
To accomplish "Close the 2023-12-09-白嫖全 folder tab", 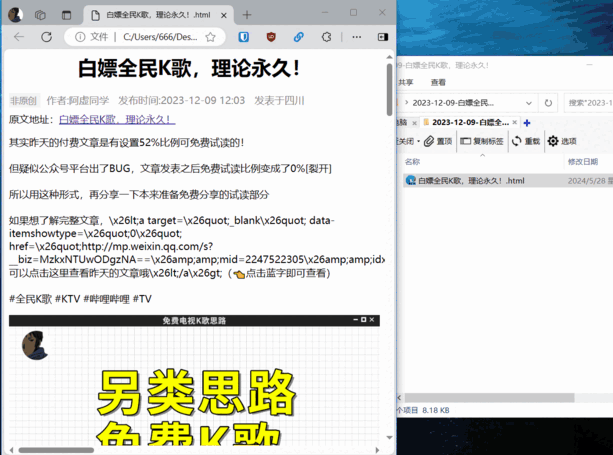I will coord(514,123).
